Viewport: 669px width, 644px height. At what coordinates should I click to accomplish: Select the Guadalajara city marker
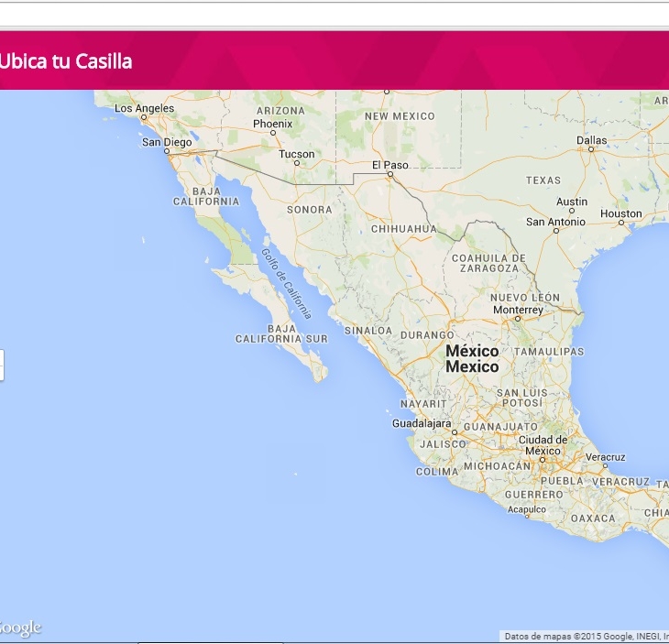454,432
